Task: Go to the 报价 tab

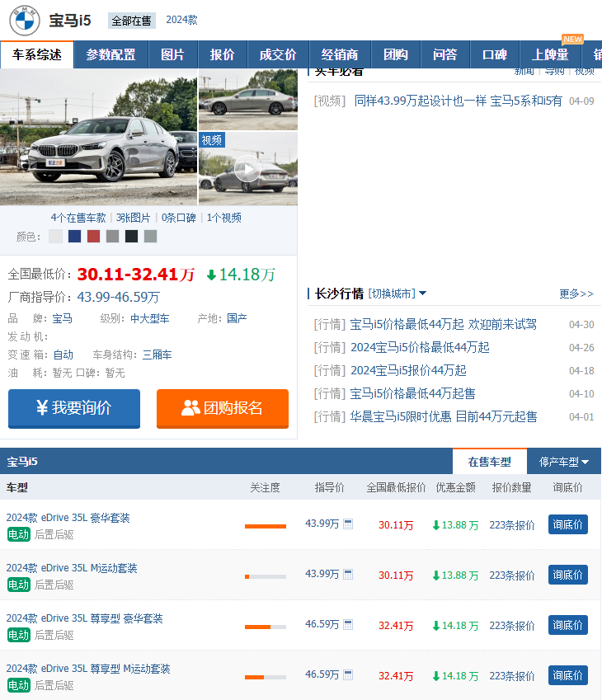Action: tap(223, 54)
